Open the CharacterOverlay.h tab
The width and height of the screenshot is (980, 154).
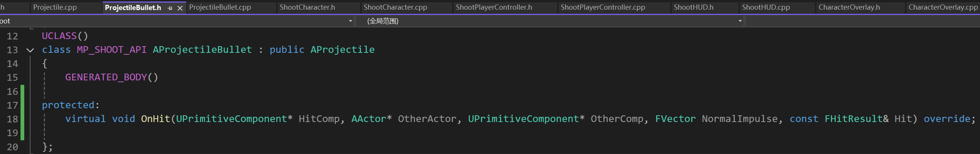[x=849, y=7]
